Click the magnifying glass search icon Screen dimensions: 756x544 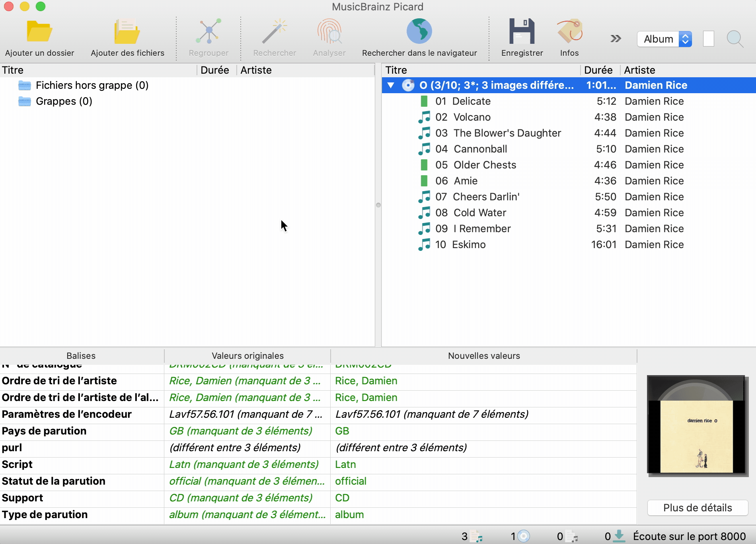pyautogui.click(x=735, y=39)
